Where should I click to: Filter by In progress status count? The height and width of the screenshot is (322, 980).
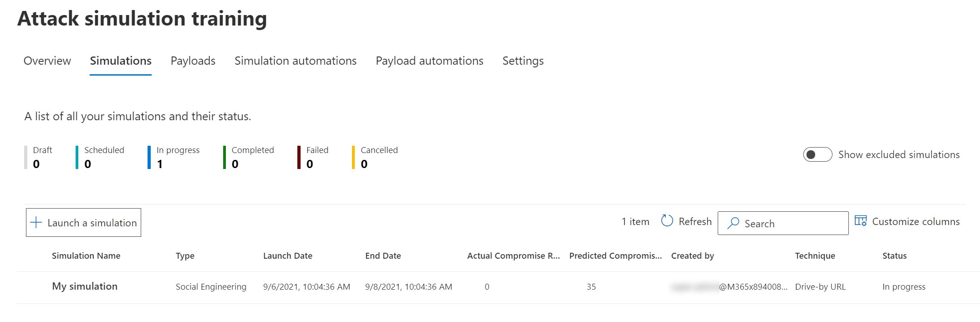click(x=178, y=158)
